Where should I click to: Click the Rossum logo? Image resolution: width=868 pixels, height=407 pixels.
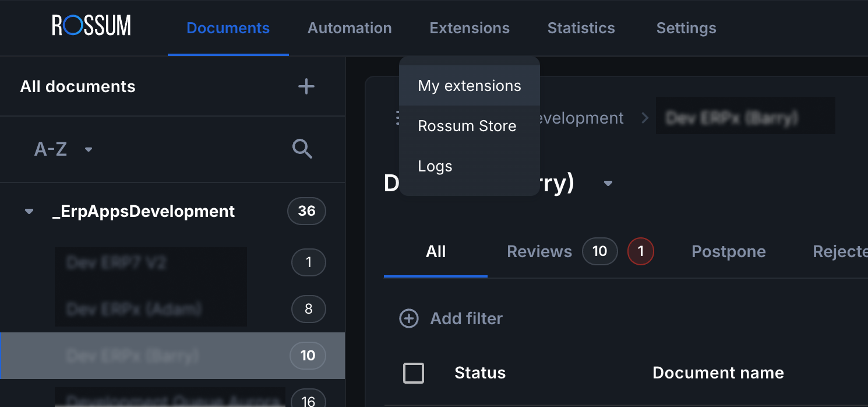tap(91, 26)
